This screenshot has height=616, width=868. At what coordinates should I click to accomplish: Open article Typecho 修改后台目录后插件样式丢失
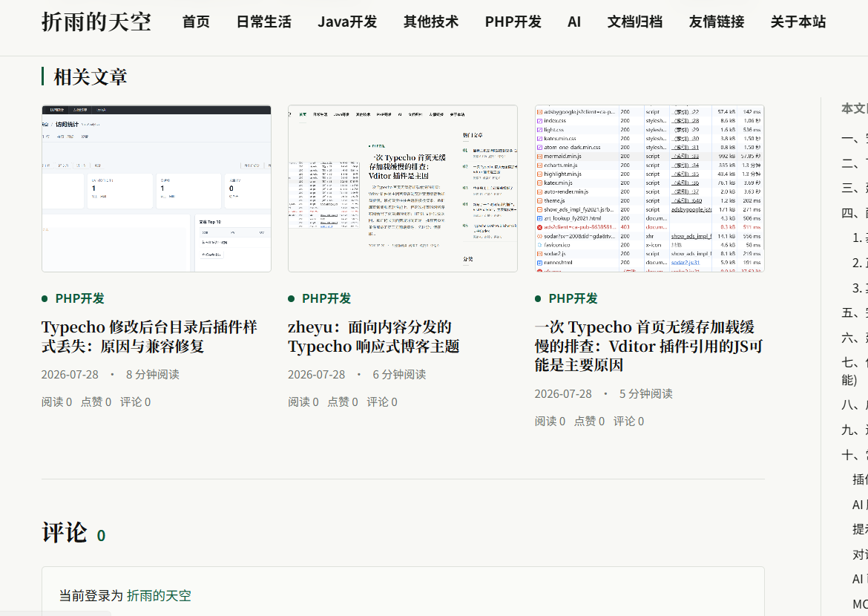[149, 336]
